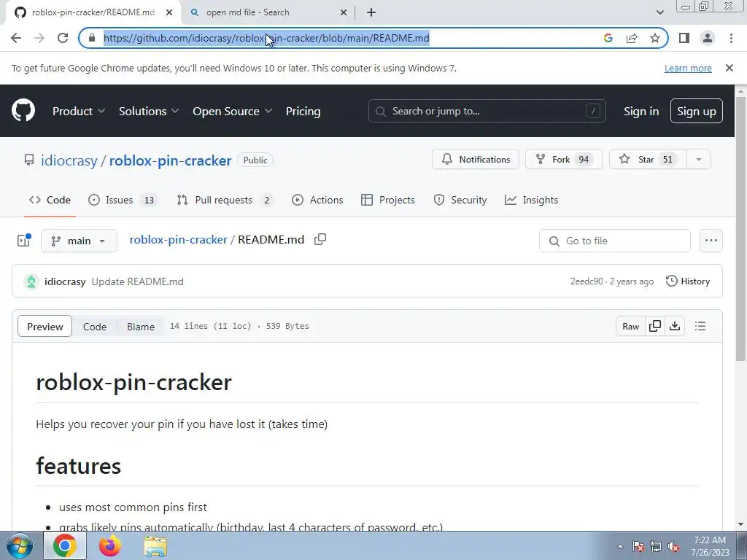Open the Projects tab
The image size is (747, 560).
point(388,200)
